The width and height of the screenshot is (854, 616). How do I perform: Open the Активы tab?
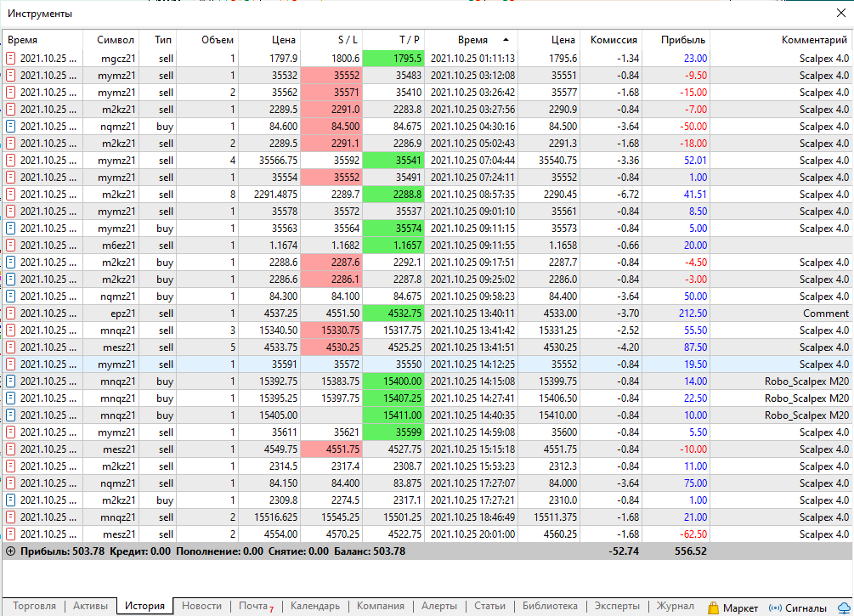click(90, 606)
